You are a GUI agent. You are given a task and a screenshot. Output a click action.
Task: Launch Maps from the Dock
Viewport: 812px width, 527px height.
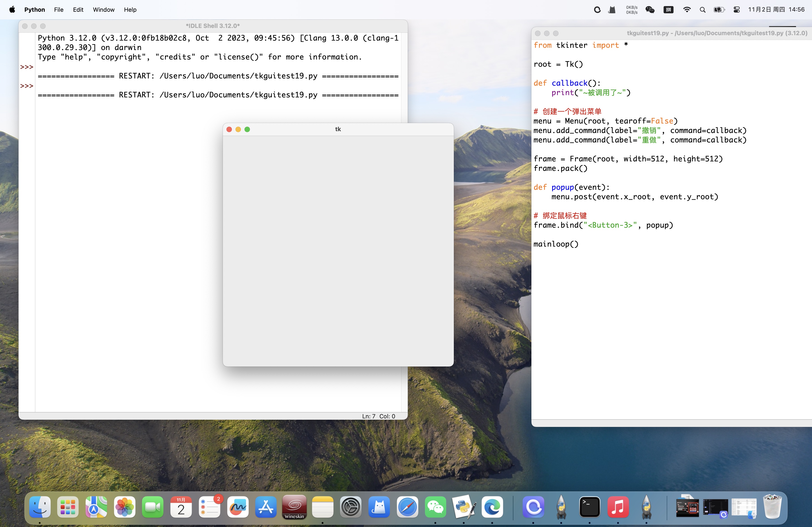pos(96,507)
